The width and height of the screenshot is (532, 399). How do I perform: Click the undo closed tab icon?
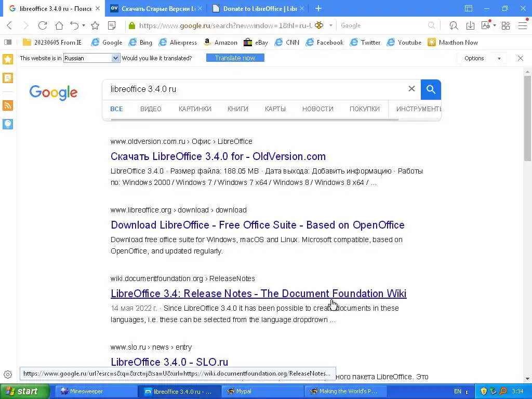(74, 25)
